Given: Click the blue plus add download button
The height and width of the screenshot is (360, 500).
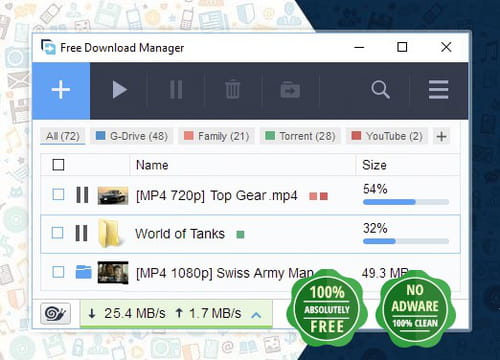Looking at the screenshot, I should [x=61, y=90].
